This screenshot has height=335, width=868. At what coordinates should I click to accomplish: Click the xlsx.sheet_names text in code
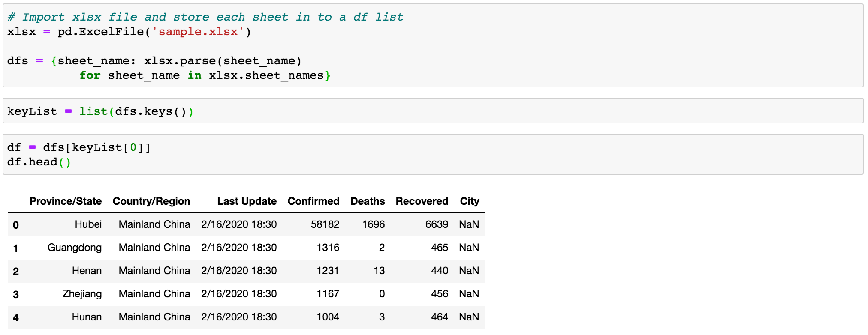pyautogui.click(x=266, y=75)
